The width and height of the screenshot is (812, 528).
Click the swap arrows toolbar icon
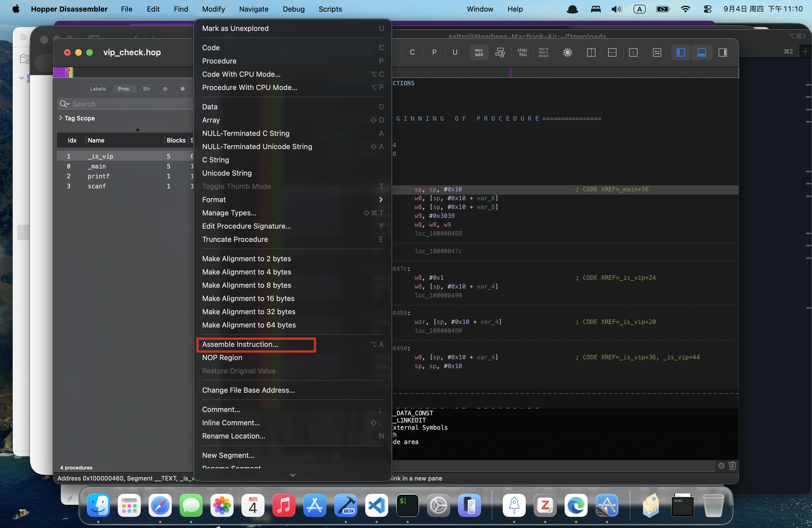click(x=657, y=52)
